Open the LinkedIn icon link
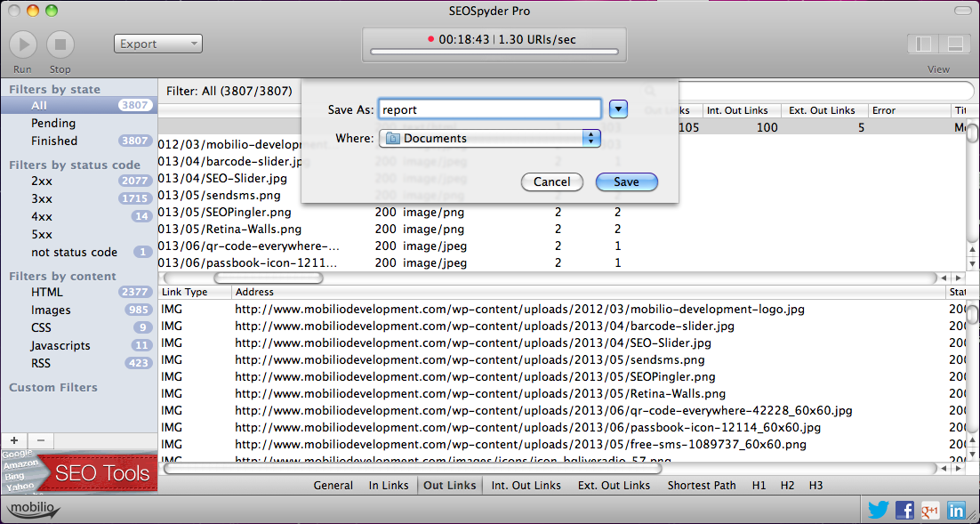This screenshot has height=524, width=980. click(x=956, y=510)
